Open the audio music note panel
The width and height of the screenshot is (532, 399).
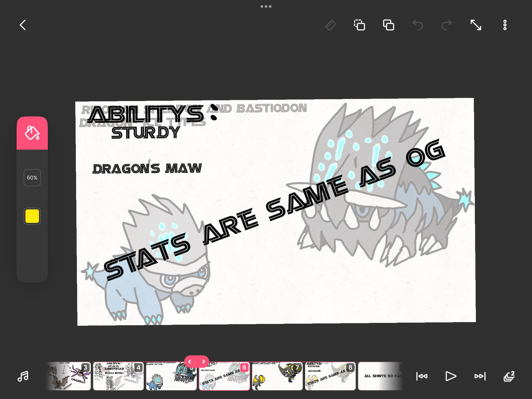(23, 376)
